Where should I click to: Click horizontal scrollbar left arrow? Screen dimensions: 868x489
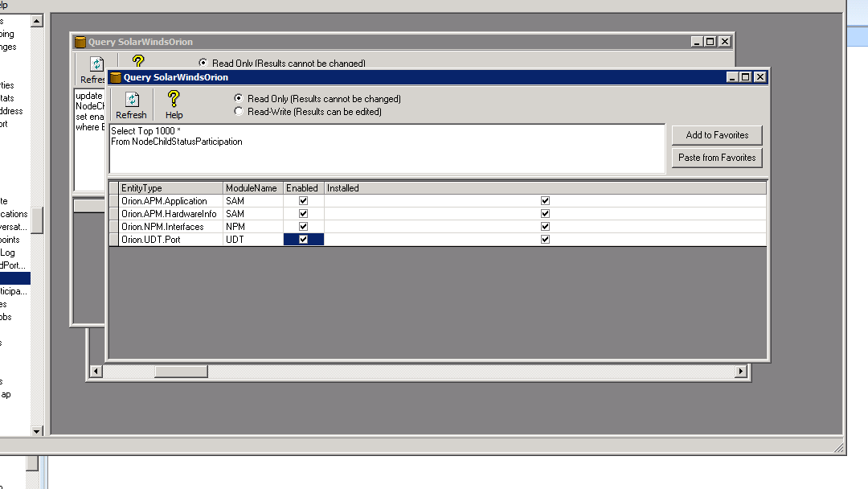96,371
